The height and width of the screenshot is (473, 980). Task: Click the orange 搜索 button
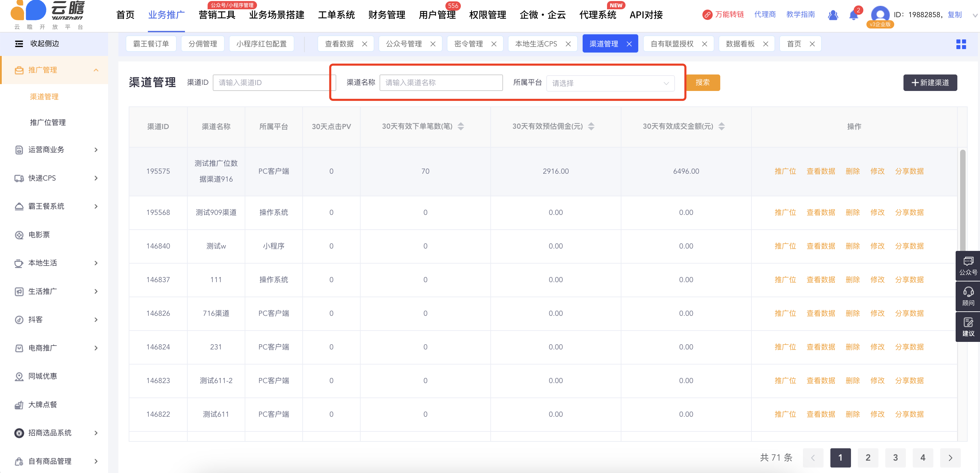tap(702, 83)
